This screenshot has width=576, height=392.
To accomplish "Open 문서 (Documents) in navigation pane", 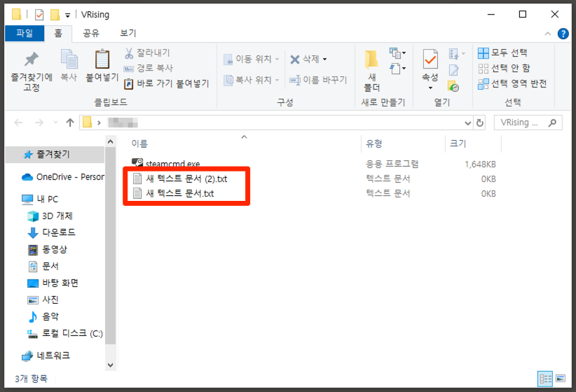I will pyautogui.click(x=43, y=266).
